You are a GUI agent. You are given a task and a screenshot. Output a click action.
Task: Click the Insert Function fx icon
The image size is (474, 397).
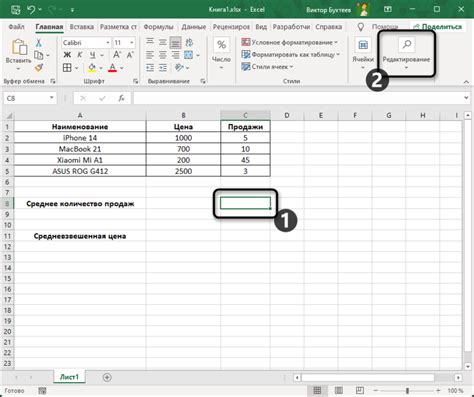tap(121, 98)
